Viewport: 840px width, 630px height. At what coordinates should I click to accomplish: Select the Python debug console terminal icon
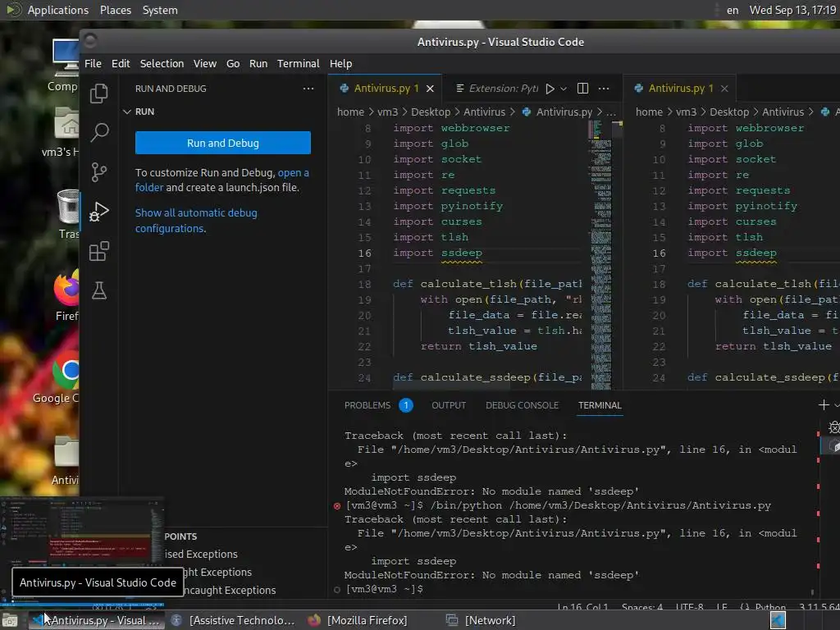[833, 427]
